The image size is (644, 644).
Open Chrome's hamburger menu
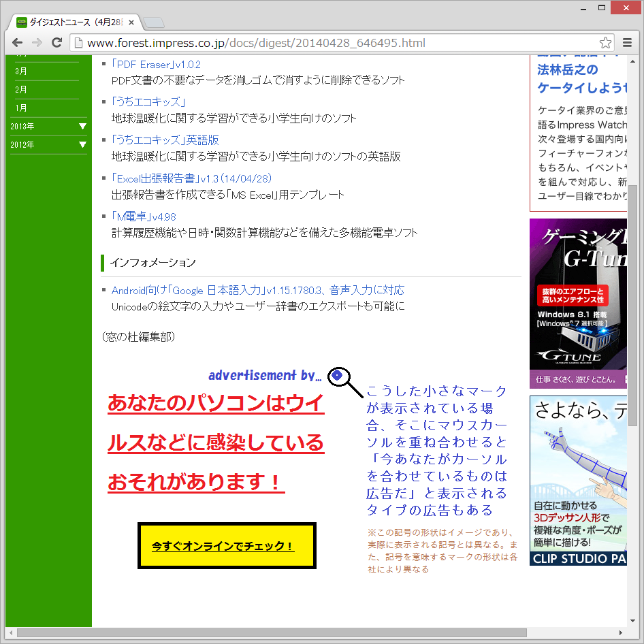627,42
